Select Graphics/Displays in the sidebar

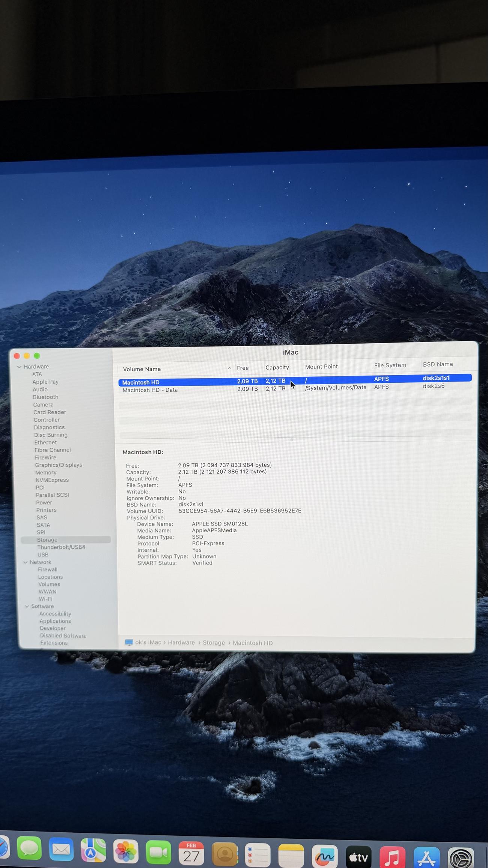coord(59,465)
